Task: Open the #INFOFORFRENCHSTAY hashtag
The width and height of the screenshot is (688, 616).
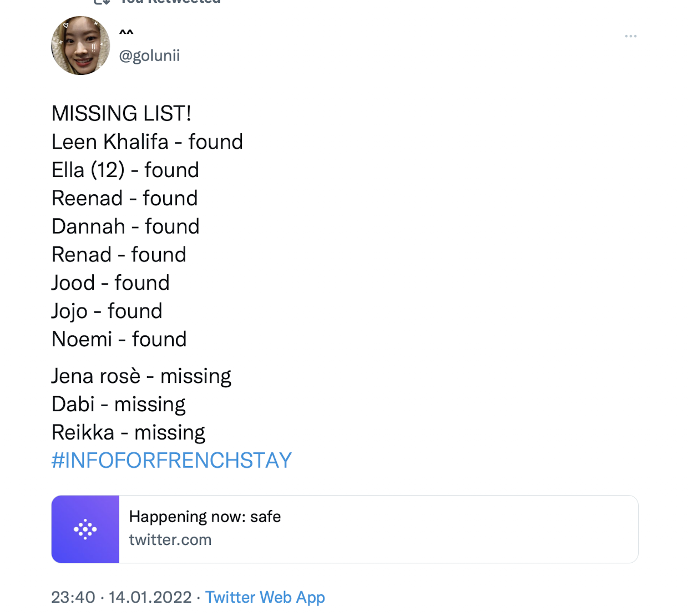Action: [171, 461]
